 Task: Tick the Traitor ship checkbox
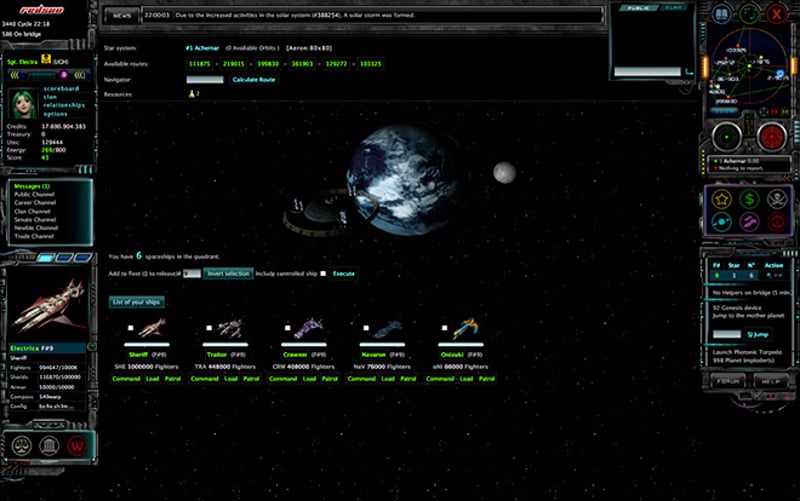(209, 328)
